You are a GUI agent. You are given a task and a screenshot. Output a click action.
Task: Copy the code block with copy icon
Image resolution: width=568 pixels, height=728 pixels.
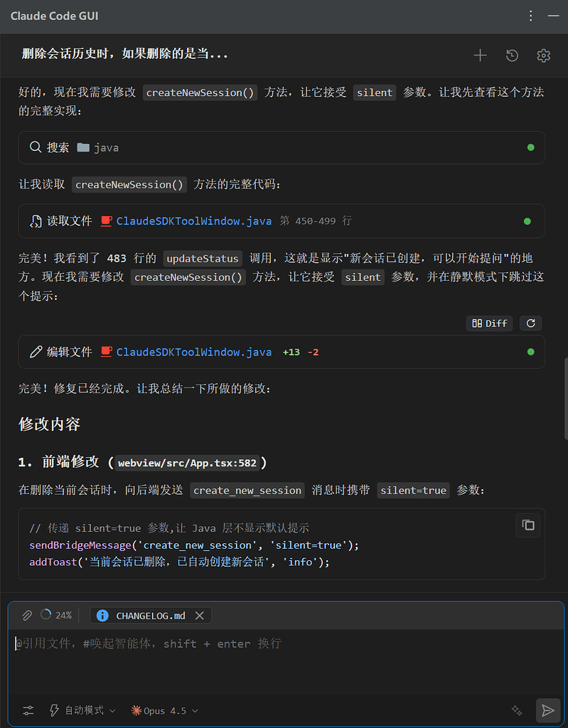pos(527,525)
